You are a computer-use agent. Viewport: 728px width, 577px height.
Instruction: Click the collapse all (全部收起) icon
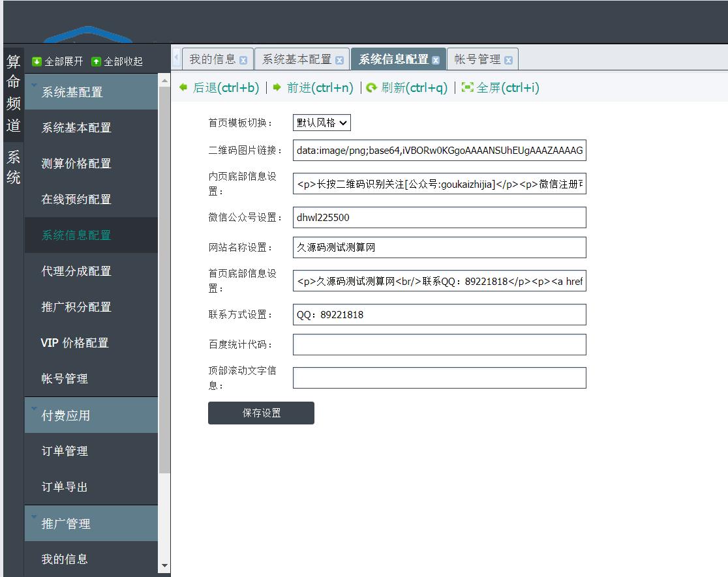tap(97, 61)
